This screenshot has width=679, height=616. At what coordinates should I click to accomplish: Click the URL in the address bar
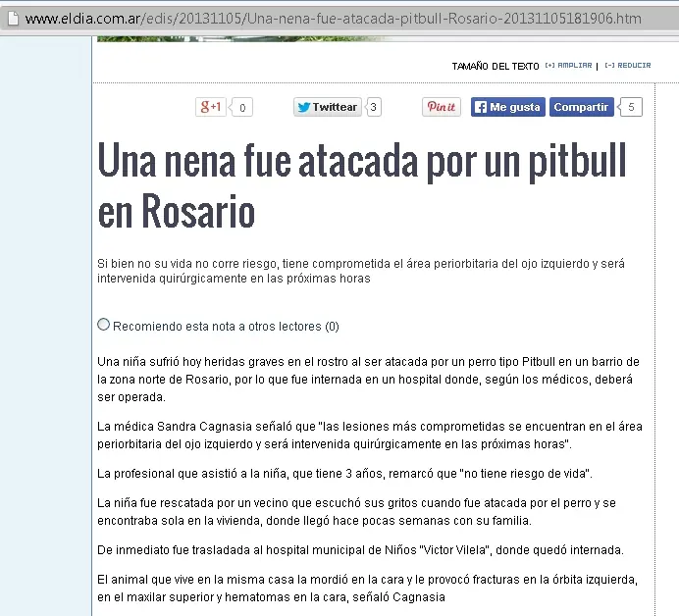pyautogui.click(x=333, y=19)
